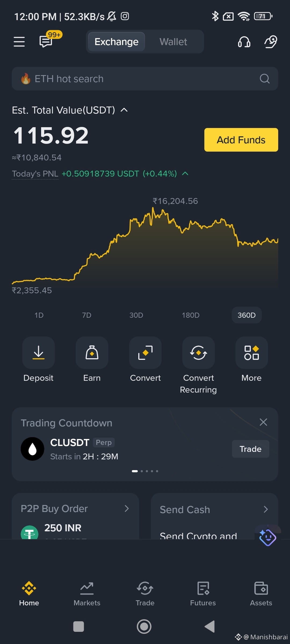Image resolution: width=290 pixels, height=644 pixels.
Task: Click the portfolio value chart peak
Action: 153,208
